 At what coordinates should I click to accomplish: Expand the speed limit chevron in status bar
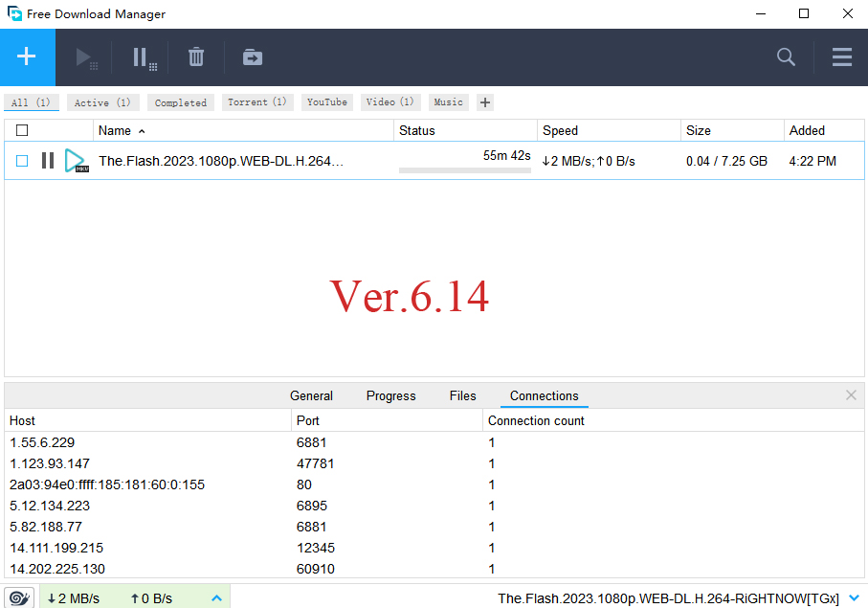coord(216,598)
